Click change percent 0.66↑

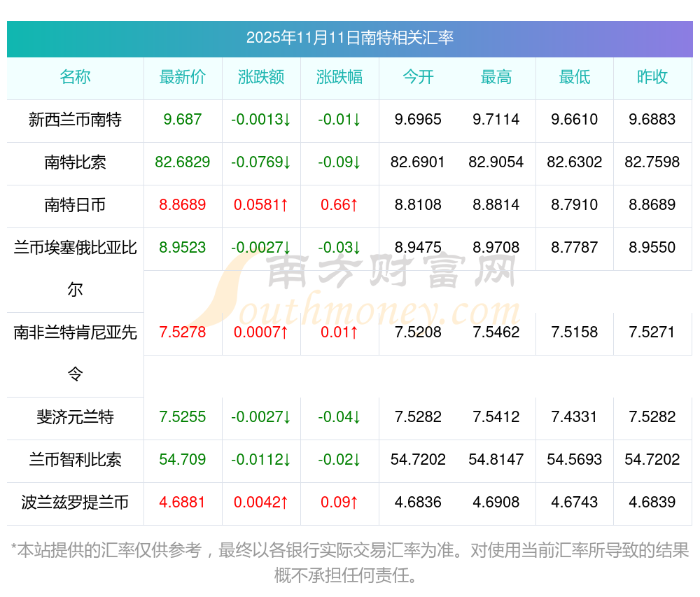(x=339, y=205)
